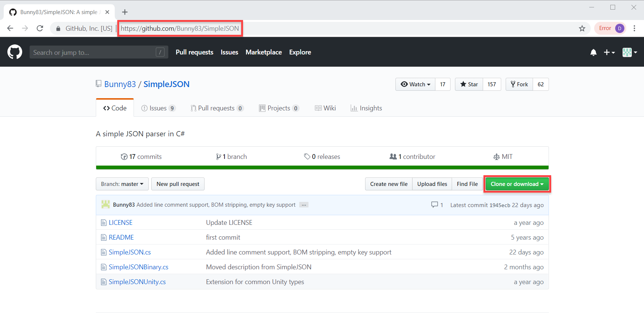644x323 pixels.
Task: Click Extension for common Unity types message
Action: point(255,282)
